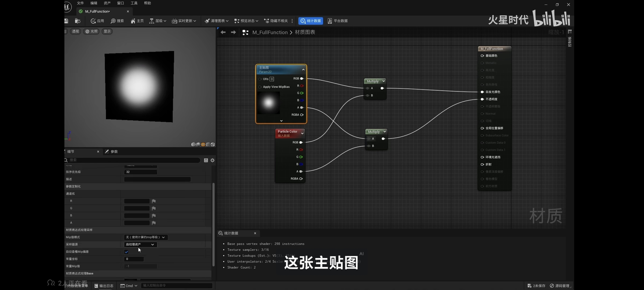
Task: Open Platform Stats (平台数据) from toolbar
Action: click(338, 21)
